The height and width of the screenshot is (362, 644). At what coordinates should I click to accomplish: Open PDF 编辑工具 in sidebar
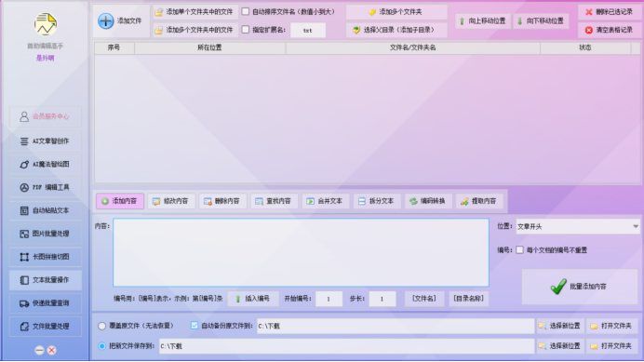pyautogui.click(x=46, y=187)
